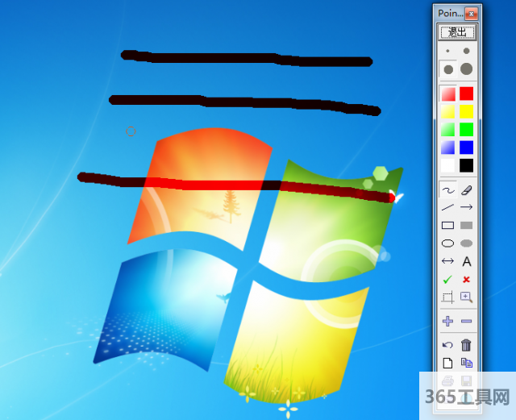Image resolution: width=516 pixels, height=420 pixels.
Task: Choose the solid red color swatch
Action: 466,94
